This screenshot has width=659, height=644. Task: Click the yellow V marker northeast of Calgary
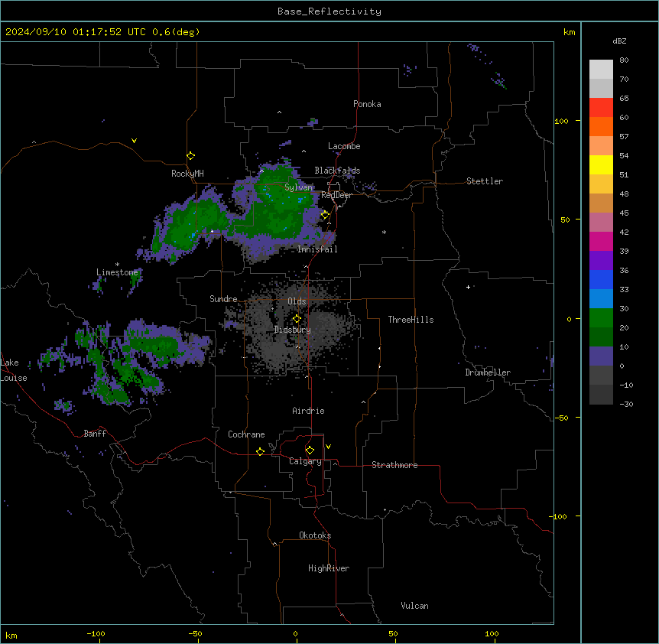(328, 447)
